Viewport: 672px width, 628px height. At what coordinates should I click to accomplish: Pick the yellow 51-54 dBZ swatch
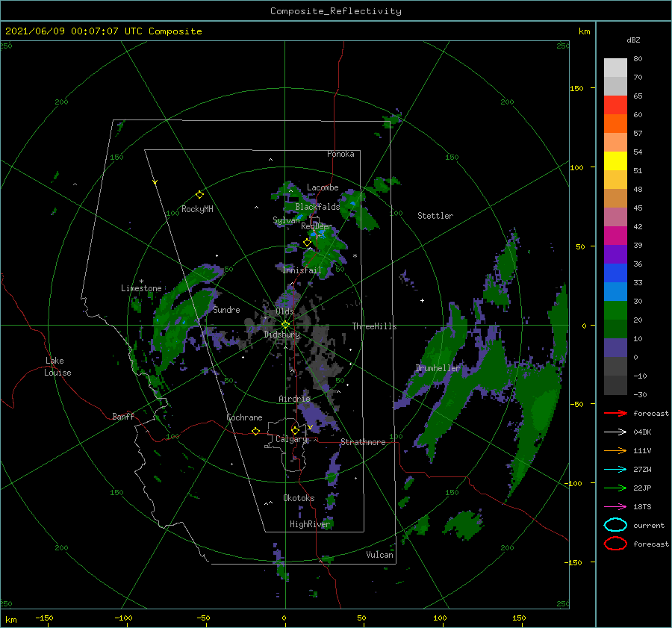[615, 161]
